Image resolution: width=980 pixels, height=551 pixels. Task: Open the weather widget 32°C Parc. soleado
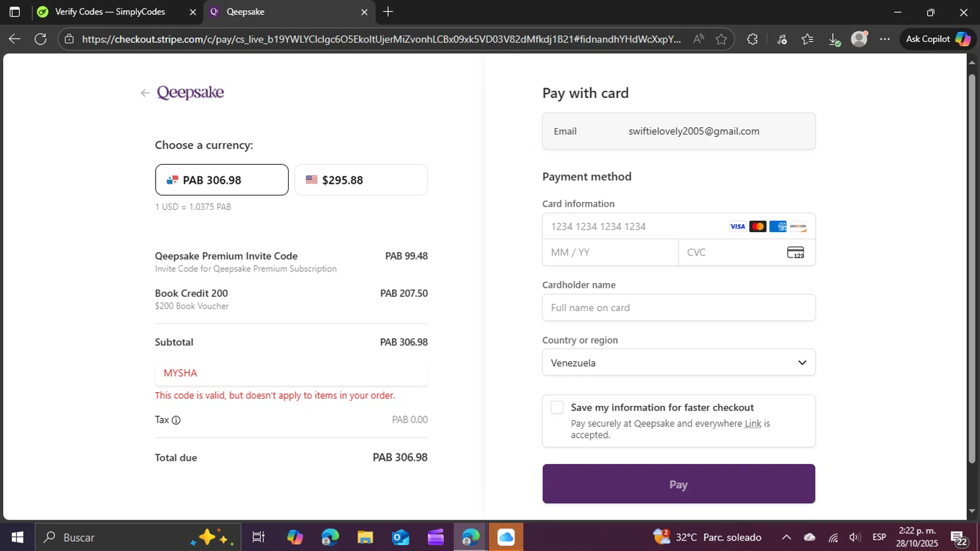708,537
